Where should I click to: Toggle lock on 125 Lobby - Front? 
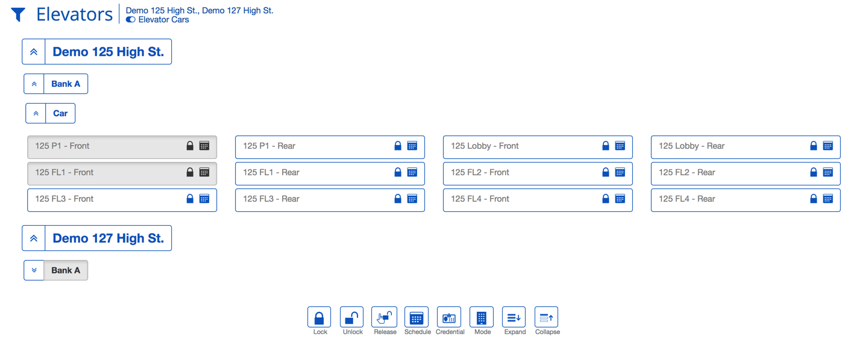tap(606, 146)
